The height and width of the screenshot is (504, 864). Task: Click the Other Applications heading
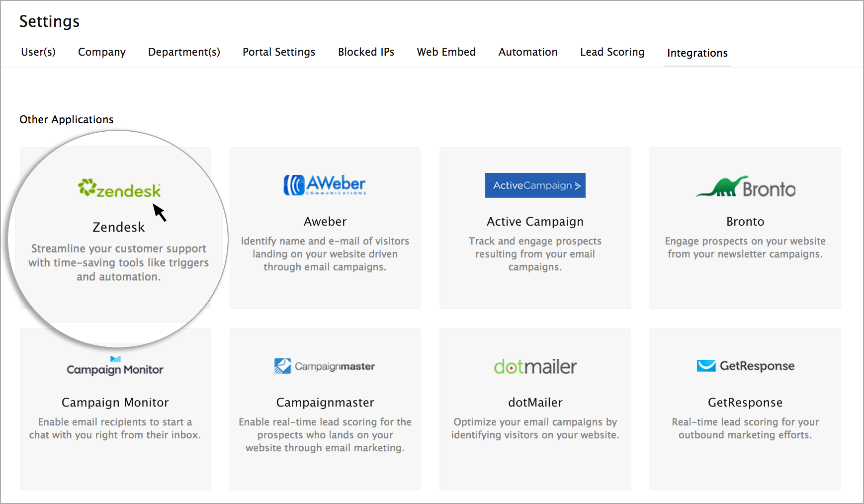coord(67,120)
